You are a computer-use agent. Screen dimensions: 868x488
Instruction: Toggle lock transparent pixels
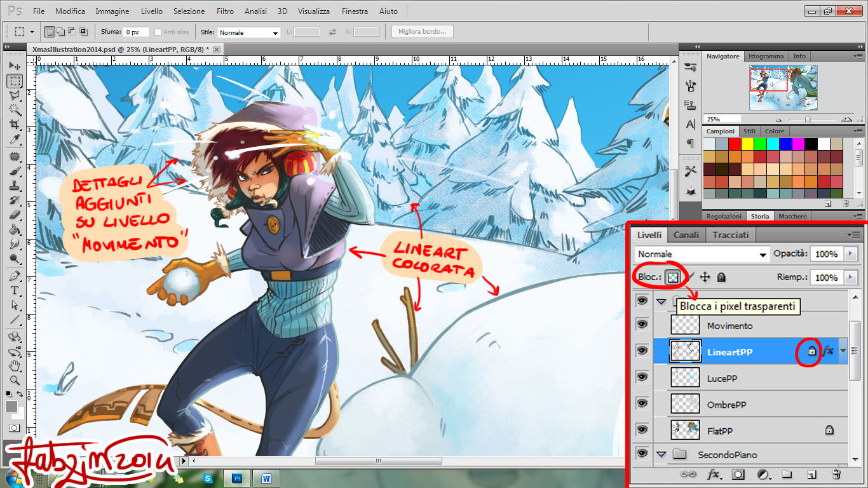(x=672, y=277)
